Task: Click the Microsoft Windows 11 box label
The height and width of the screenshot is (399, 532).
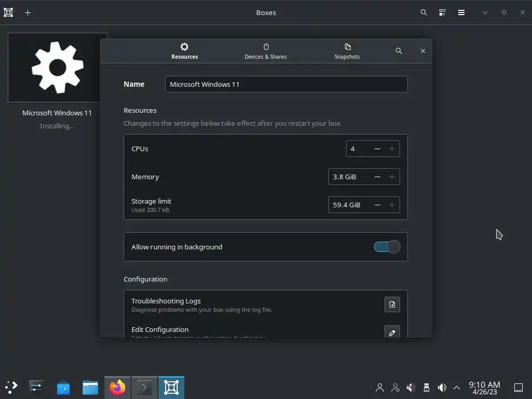Action: [x=57, y=113]
